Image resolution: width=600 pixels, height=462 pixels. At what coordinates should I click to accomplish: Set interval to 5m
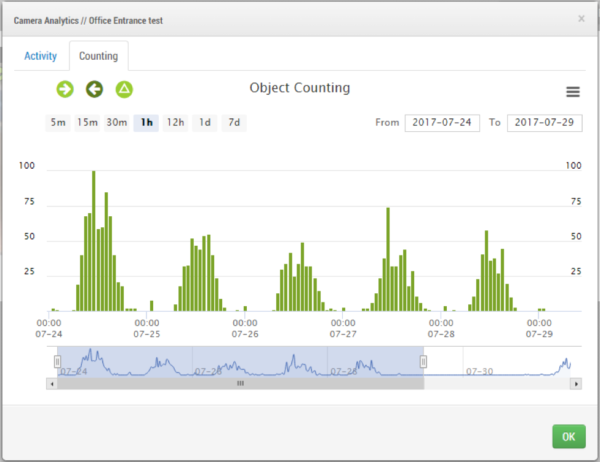(x=59, y=123)
